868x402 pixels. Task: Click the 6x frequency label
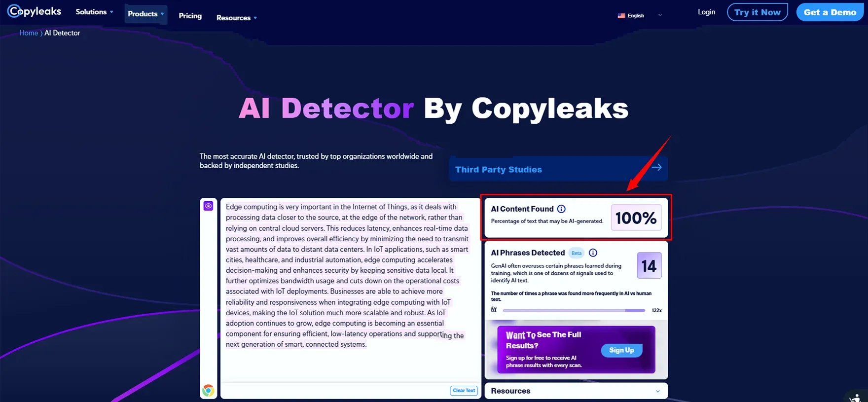(494, 310)
